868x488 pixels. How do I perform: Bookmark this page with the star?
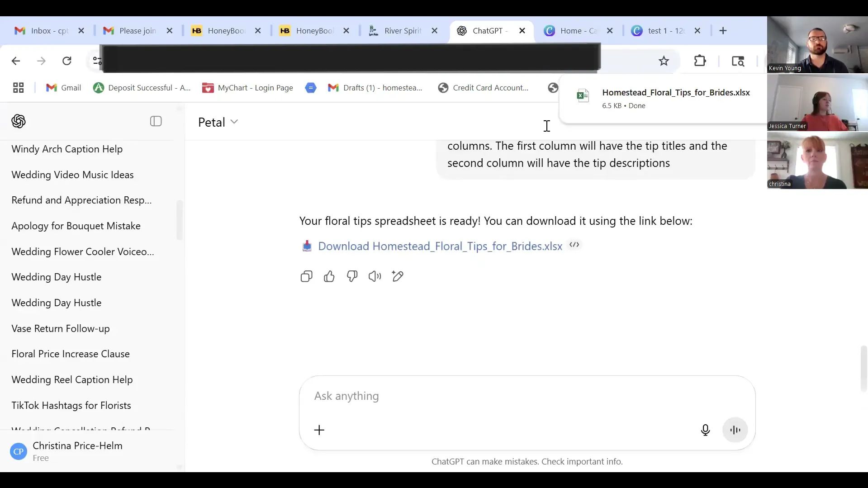[664, 61]
